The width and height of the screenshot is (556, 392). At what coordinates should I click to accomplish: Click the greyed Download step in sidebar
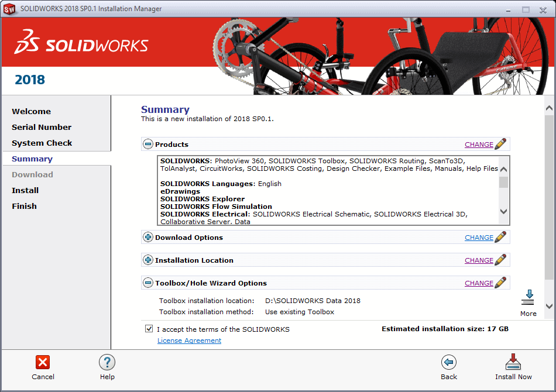pyautogui.click(x=32, y=174)
